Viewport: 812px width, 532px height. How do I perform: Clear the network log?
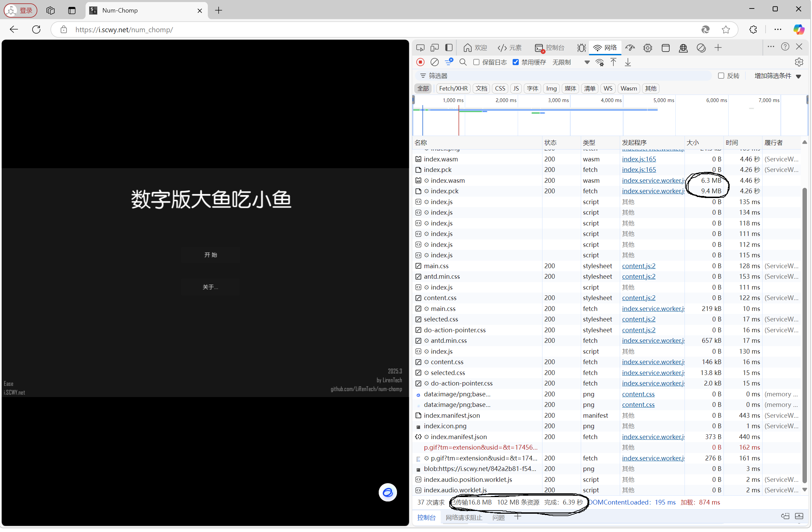point(435,62)
